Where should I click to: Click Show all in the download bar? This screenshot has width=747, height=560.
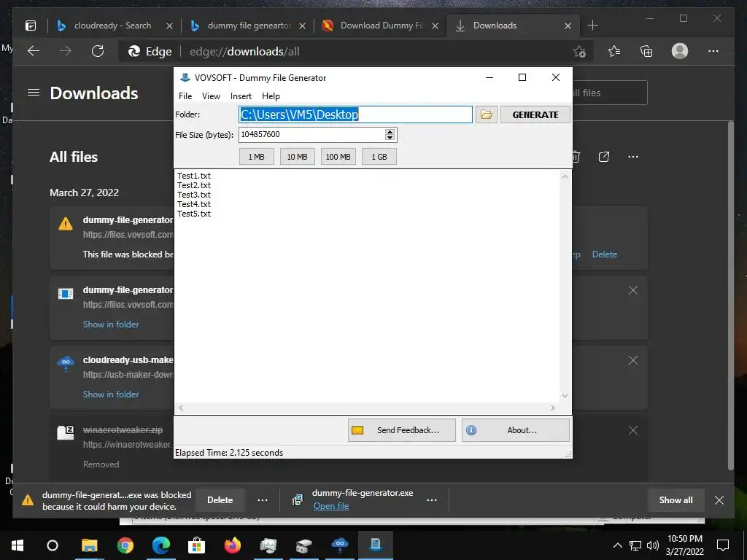click(676, 500)
